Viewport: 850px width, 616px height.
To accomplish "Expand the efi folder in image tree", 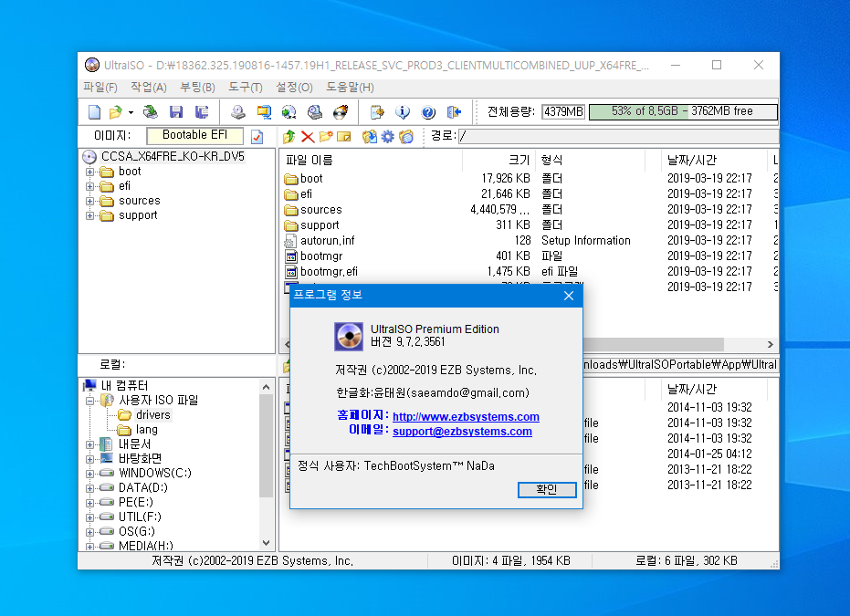I will pos(90,186).
